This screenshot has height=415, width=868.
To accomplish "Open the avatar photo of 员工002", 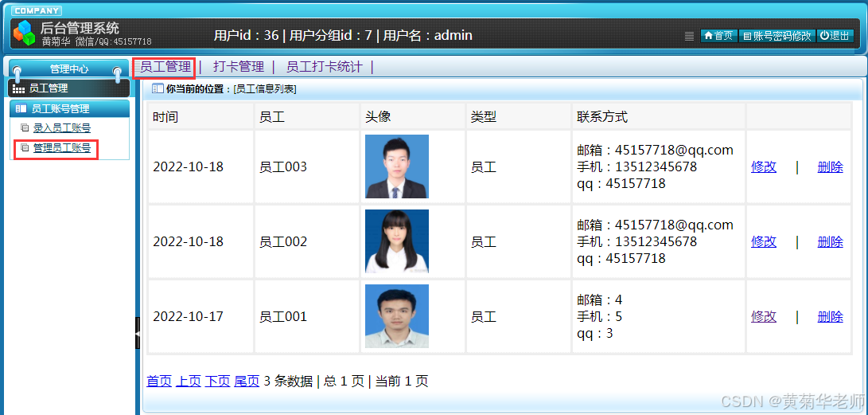I will (397, 241).
